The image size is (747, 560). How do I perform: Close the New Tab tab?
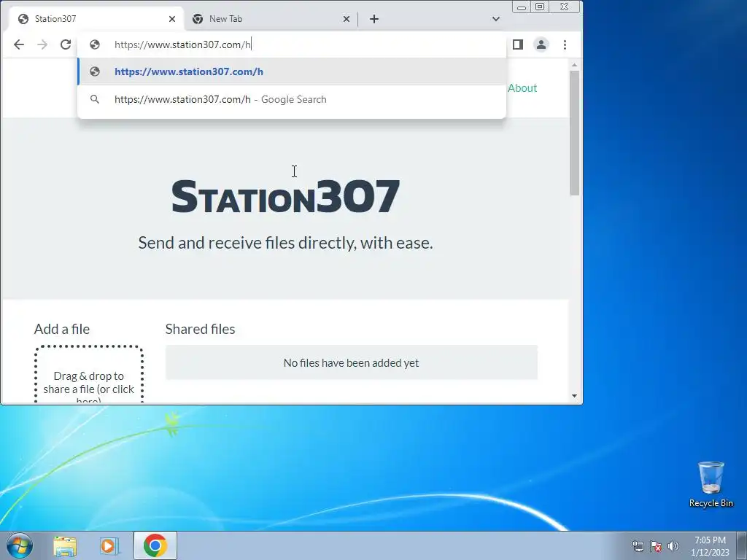click(x=347, y=19)
